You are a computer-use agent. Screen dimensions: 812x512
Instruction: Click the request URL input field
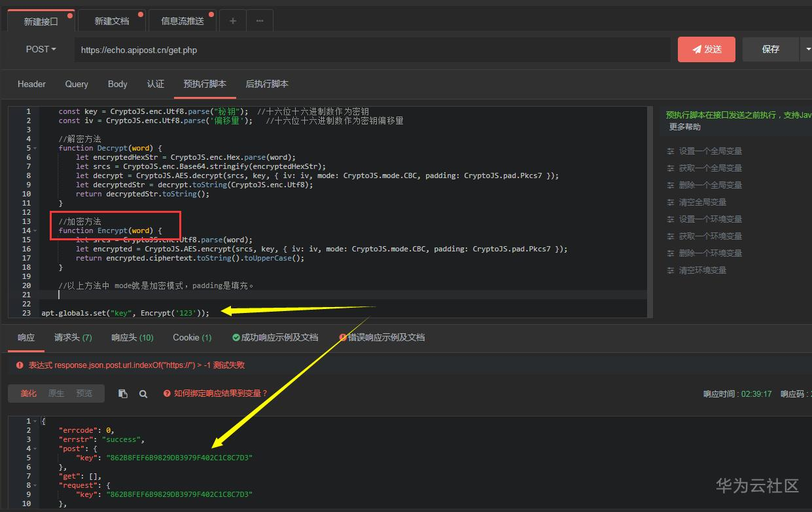coord(372,50)
